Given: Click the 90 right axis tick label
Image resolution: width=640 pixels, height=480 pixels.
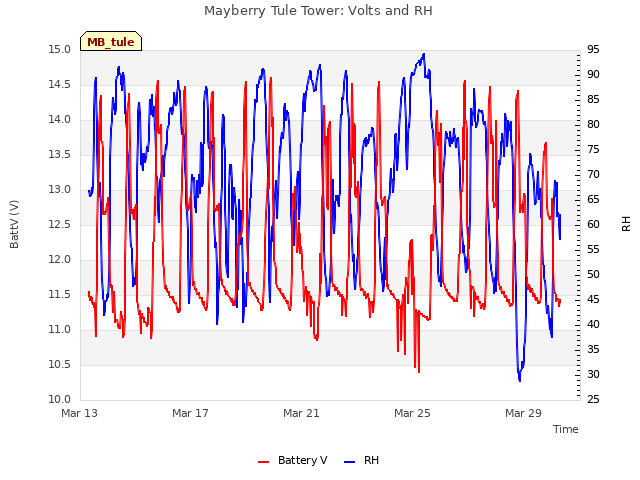Looking at the screenshot, I should [593, 74].
